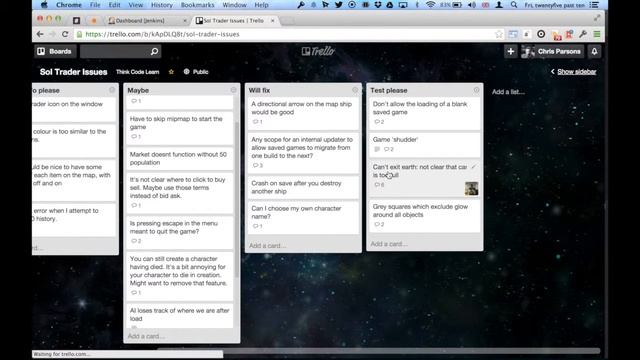The width and height of the screenshot is (640, 360).
Task: Open card 'AI loses track of where we are after load'
Action: [x=180, y=316]
